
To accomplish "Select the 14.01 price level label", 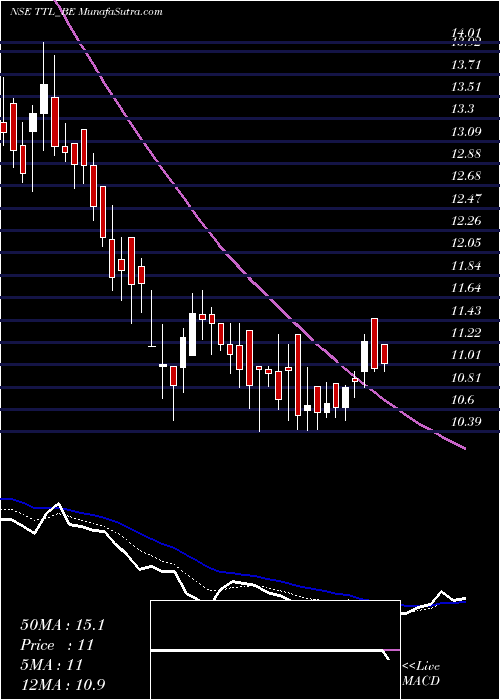I will [467, 33].
